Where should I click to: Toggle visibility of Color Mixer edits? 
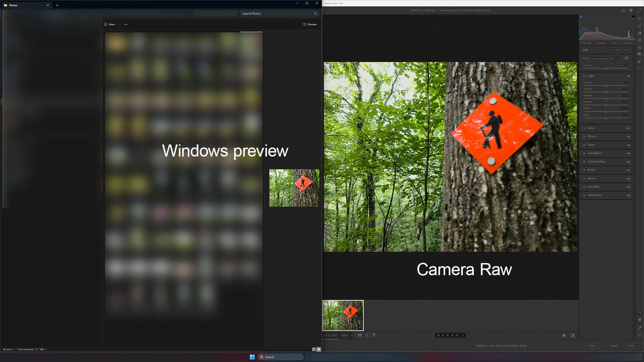point(628,154)
